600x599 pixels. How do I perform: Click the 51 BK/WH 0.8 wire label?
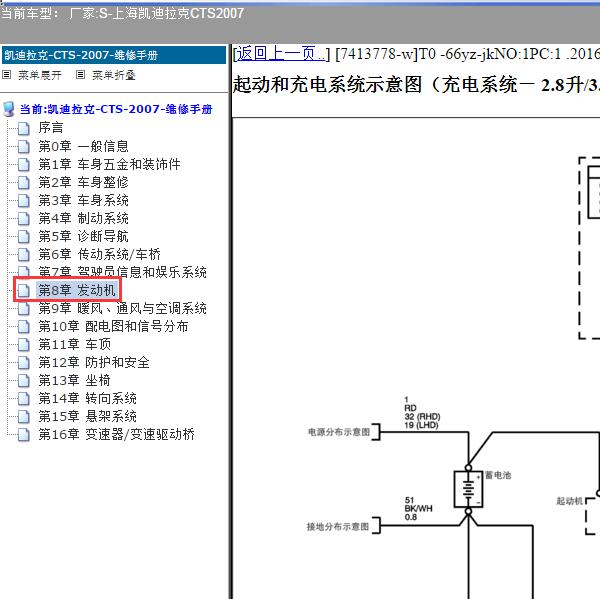tap(418, 509)
